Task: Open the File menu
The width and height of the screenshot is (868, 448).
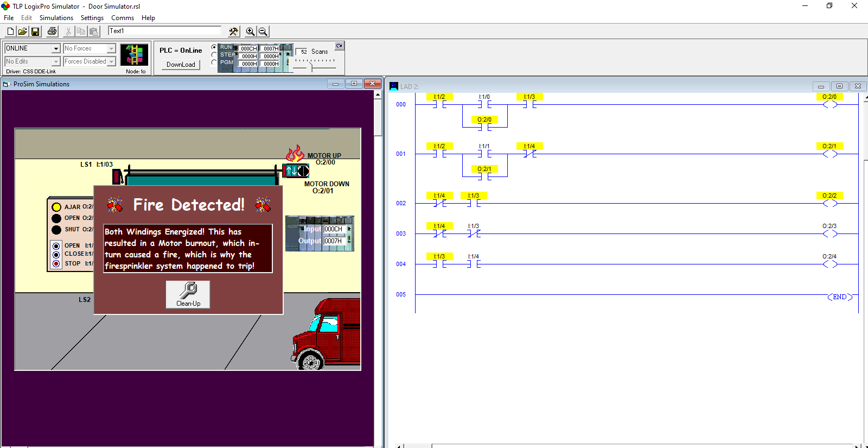Action: [9, 18]
